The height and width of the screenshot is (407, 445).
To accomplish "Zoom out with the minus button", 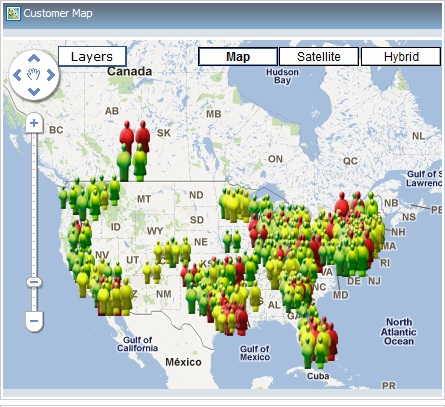I will [34, 321].
